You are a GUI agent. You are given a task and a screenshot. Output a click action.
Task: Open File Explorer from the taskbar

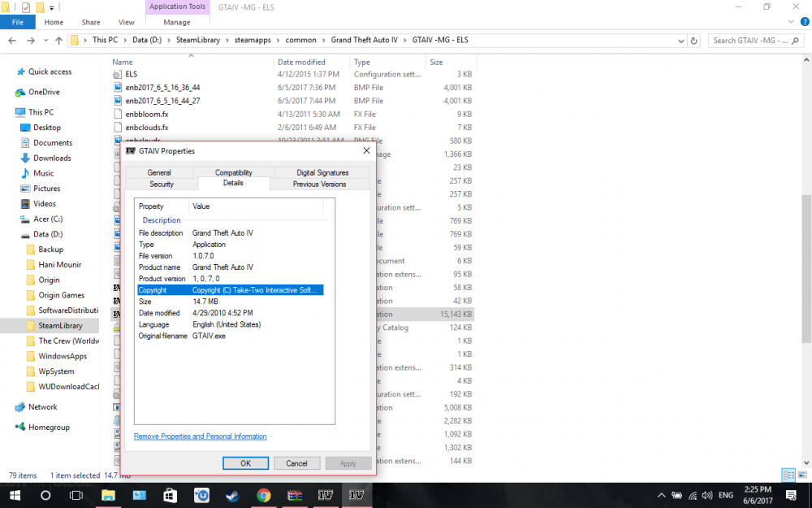(108, 496)
